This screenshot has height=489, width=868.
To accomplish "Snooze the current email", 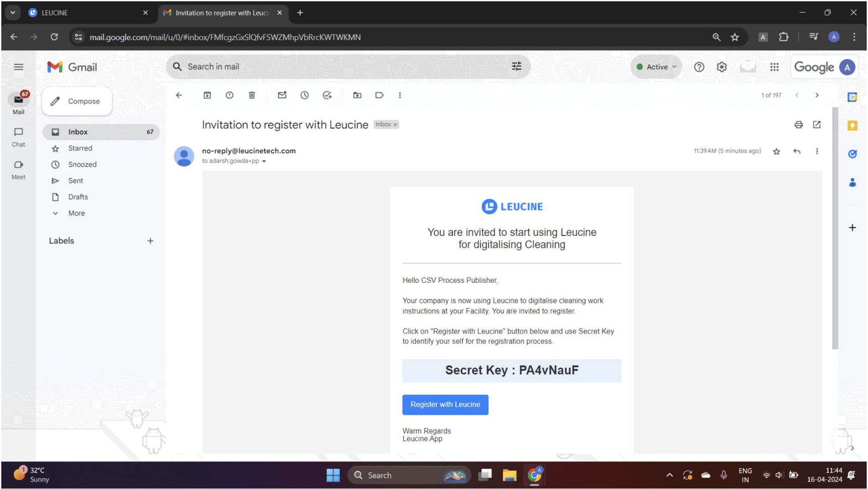I will point(305,95).
